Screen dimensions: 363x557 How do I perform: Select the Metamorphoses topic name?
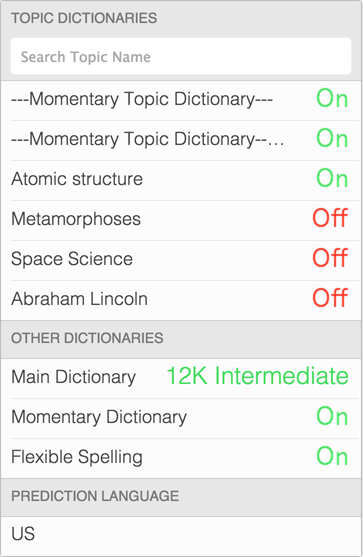point(76,219)
